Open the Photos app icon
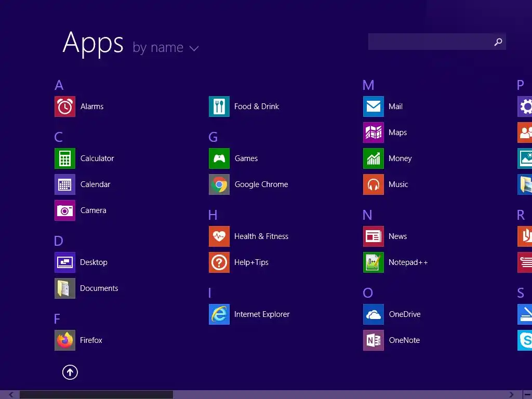The width and height of the screenshot is (532, 399). (x=525, y=158)
